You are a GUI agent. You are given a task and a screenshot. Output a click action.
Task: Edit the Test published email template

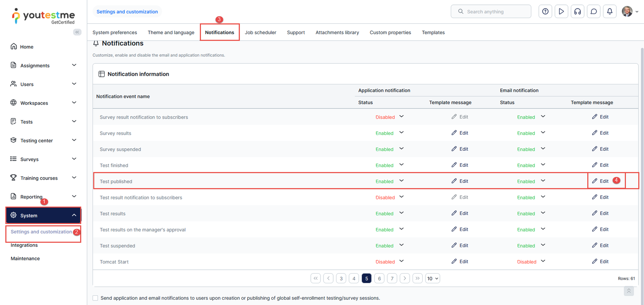tap(600, 181)
